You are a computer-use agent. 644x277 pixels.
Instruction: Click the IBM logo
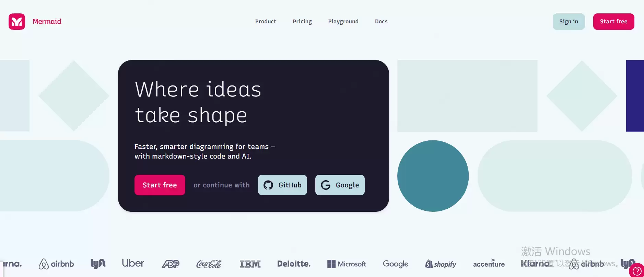[250, 264]
